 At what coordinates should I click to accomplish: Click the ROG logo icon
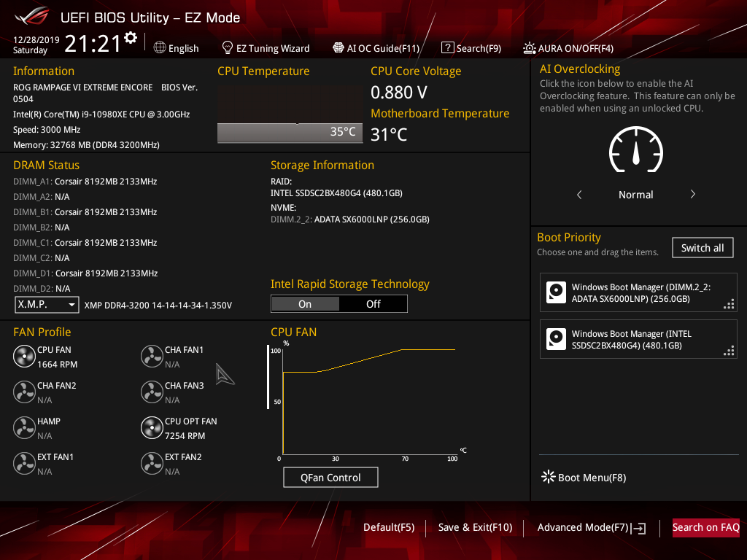(x=31, y=17)
